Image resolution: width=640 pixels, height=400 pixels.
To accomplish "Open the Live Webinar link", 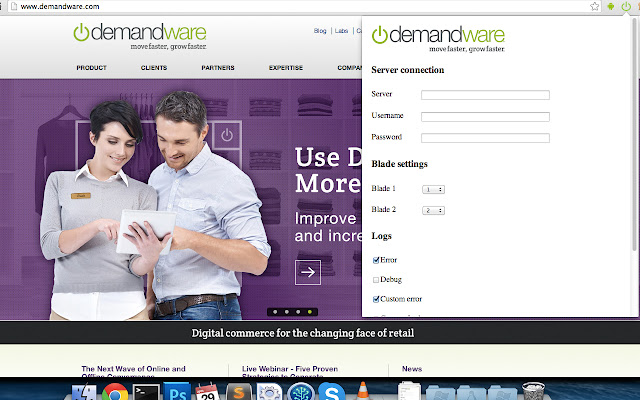I will point(290,371).
